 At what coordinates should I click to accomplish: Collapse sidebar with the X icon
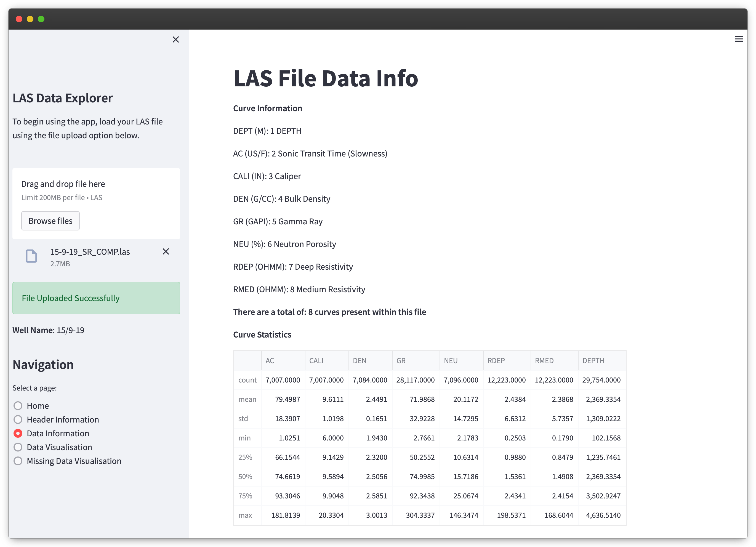(x=176, y=39)
